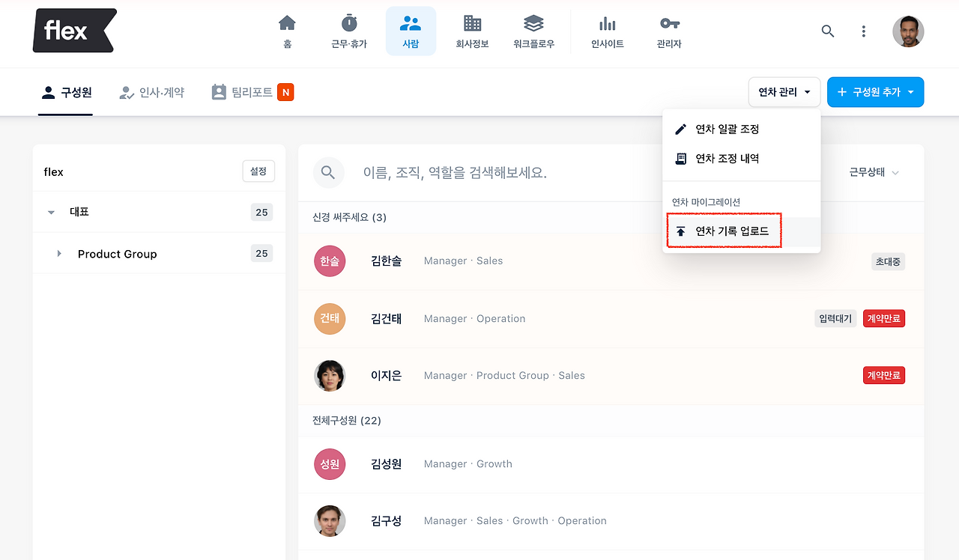The image size is (959, 560).
Task: Open the three-dot more menu
Action: pyautogui.click(x=864, y=31)
